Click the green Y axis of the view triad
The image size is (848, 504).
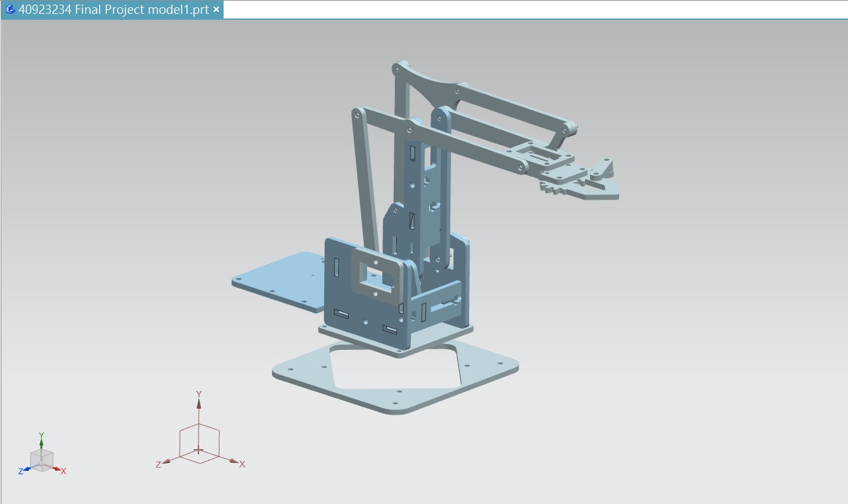pyautogui.click(x=41, y=441)
